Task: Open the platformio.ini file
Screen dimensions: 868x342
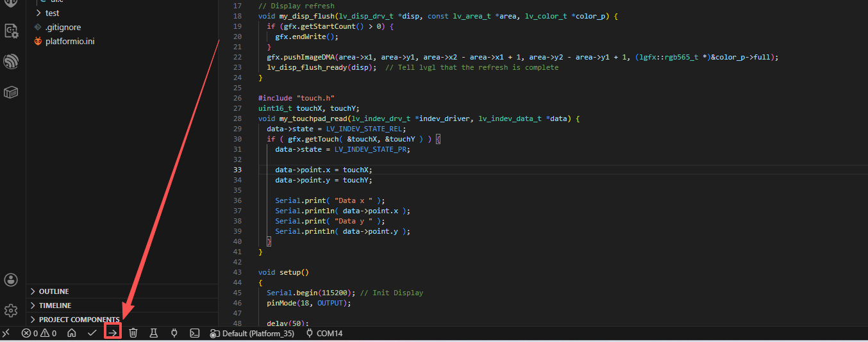Action: point(70,41)
